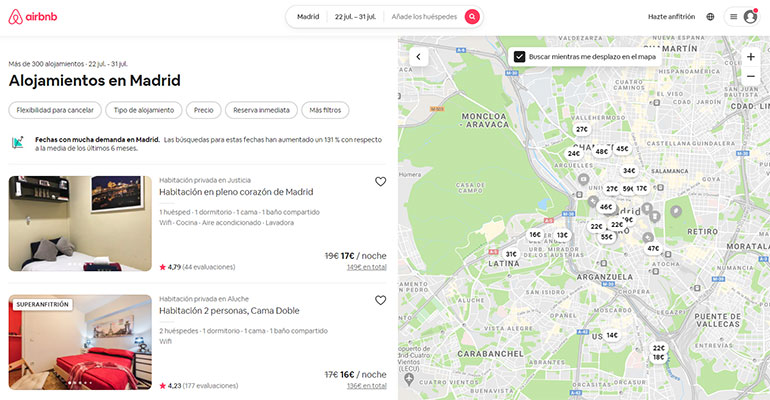
Task: Open the globe language selector
Action: [710, 17]
